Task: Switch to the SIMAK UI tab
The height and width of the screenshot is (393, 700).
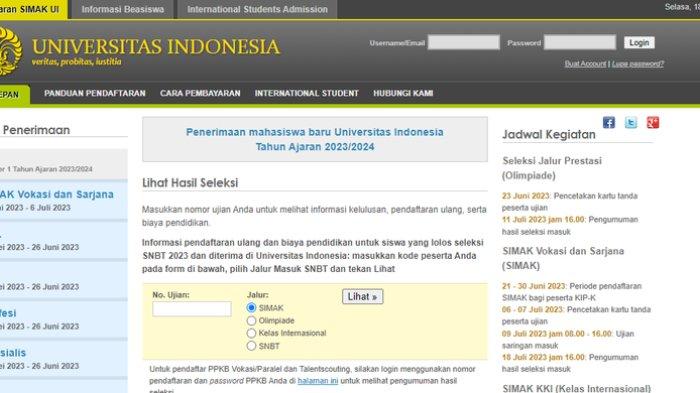Action: (33, 9)
